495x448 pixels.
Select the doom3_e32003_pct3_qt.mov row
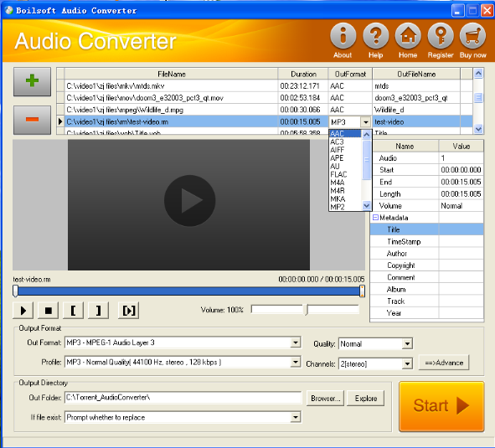265,98
